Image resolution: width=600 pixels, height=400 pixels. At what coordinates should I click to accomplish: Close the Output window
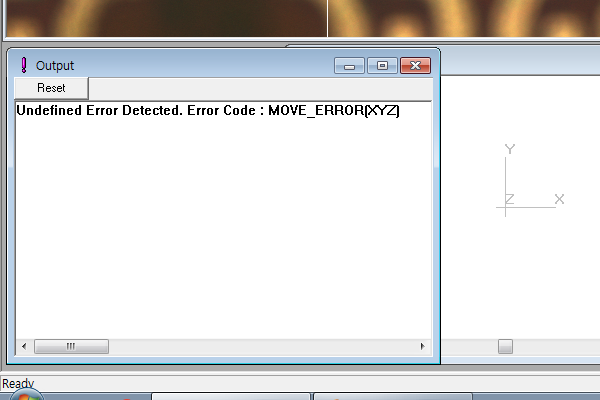point(414,66)
